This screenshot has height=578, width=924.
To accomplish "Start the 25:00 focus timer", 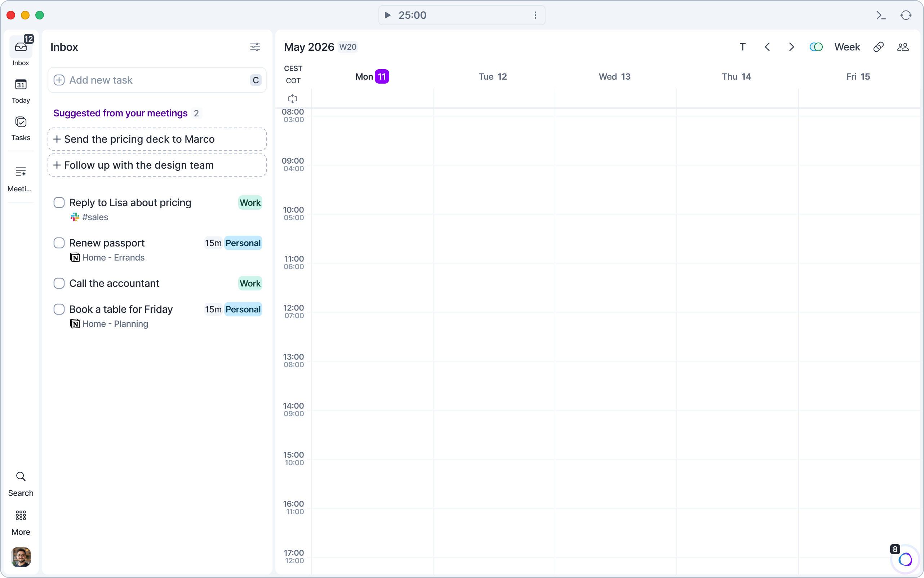I will (387, 15).
